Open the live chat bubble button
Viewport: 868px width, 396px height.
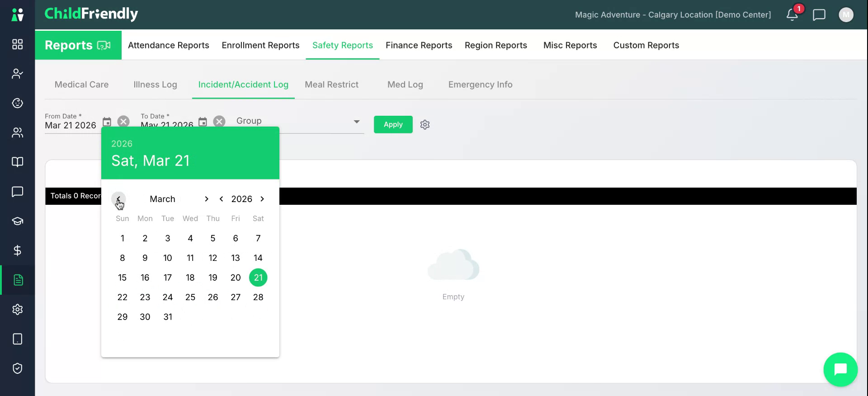[x=840, y=369]
